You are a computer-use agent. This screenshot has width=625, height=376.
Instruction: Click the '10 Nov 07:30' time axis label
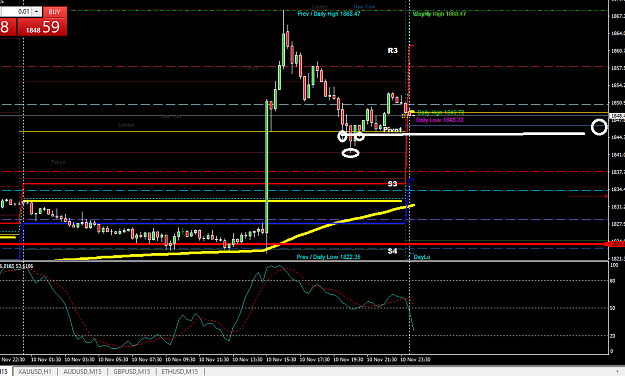(147, 360)
